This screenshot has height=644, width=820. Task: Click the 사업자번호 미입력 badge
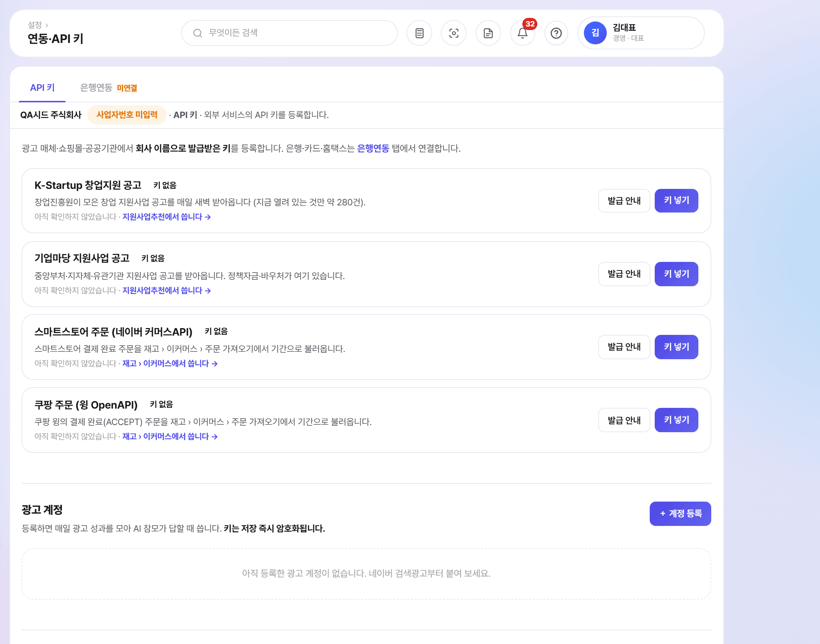point(127,114)
